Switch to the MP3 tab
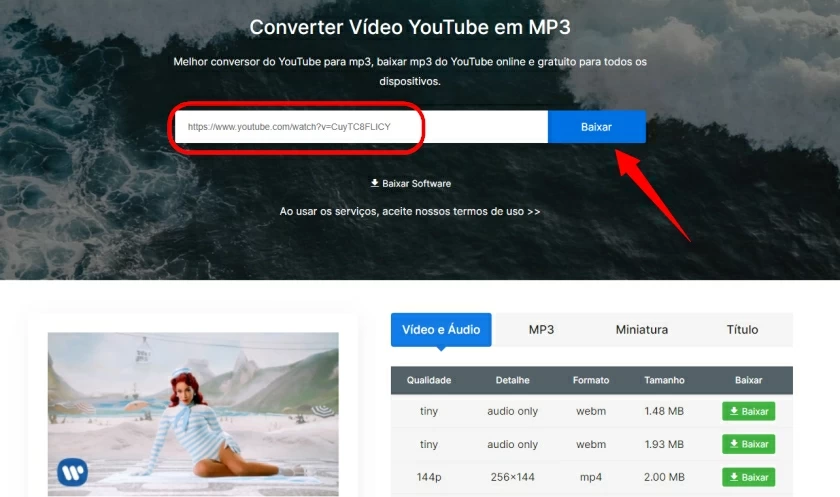Screen dimensions: 840x497 tap(541, 329)
